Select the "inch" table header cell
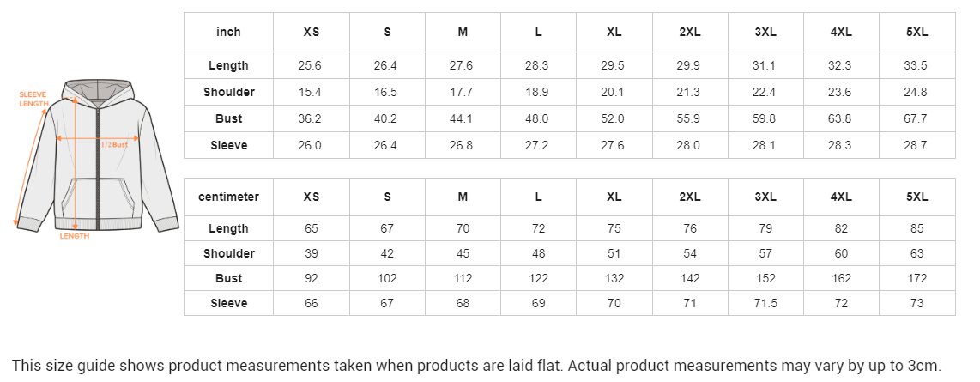 pyautogui.click(x=228, y=32)
